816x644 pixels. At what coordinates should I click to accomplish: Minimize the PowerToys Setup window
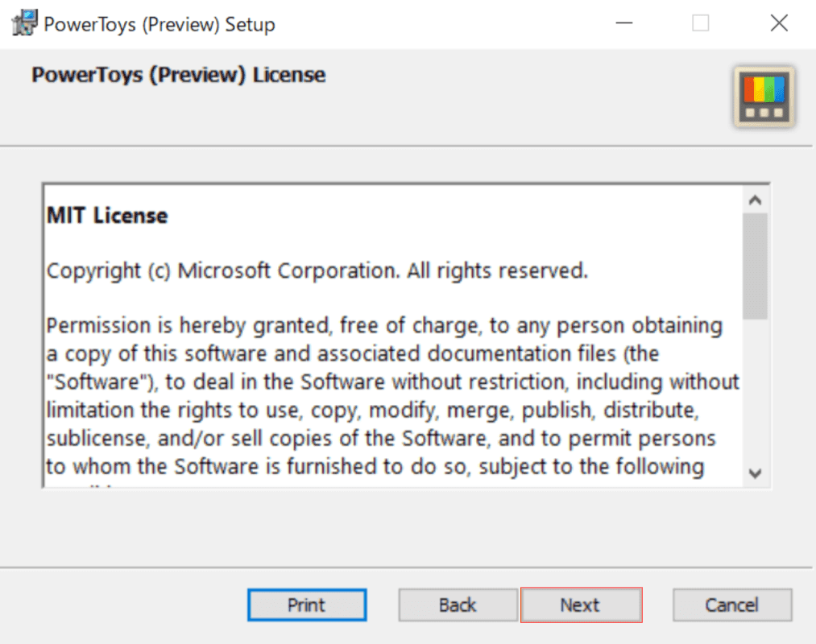tap(624, 23)
